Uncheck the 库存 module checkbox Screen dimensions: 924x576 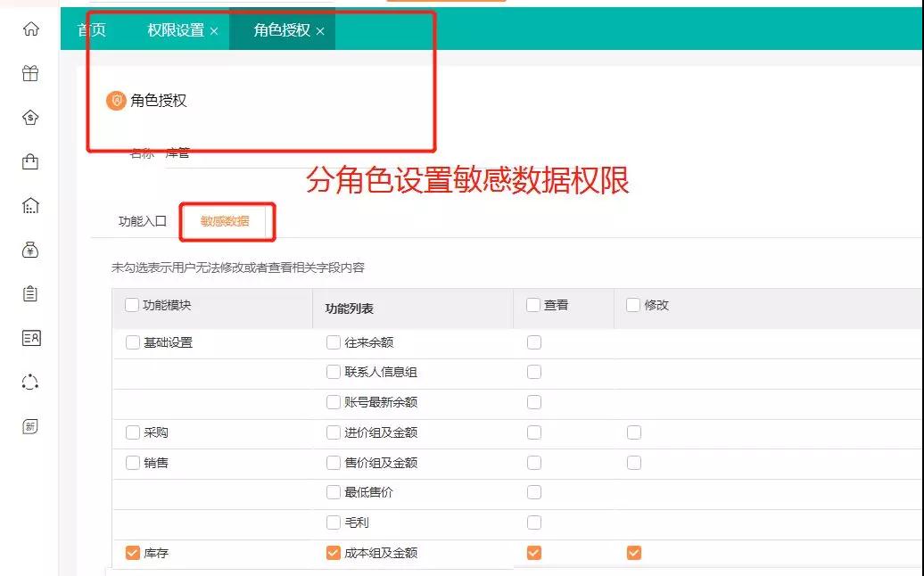point(133,553)
